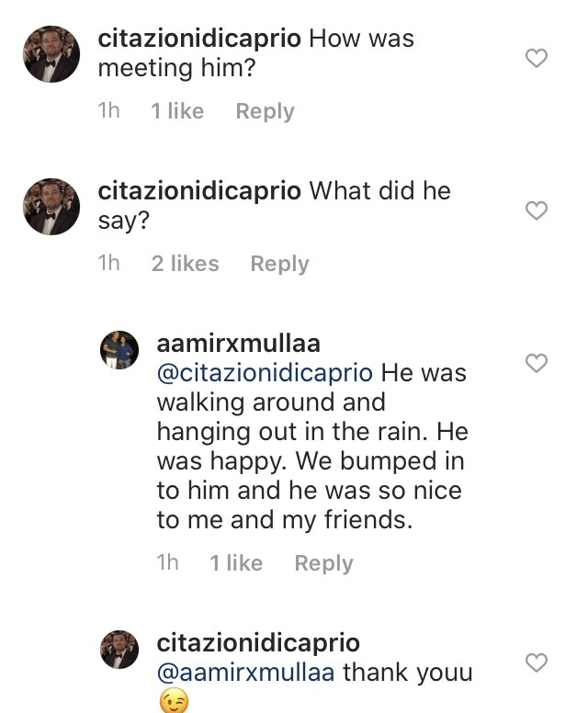Follow the @citazionidicaprio mention in the reply
The width and height of the screenshot is (588, 713).
[x=265, y=373]
